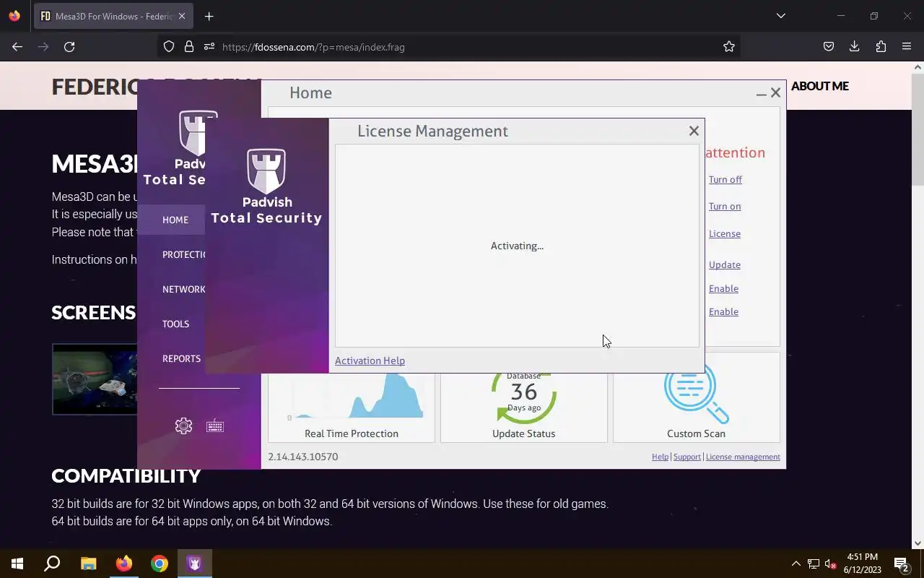The image size is (924, 578).
Task: Click the Support link in Padvish footer
Action: point(687,457)
